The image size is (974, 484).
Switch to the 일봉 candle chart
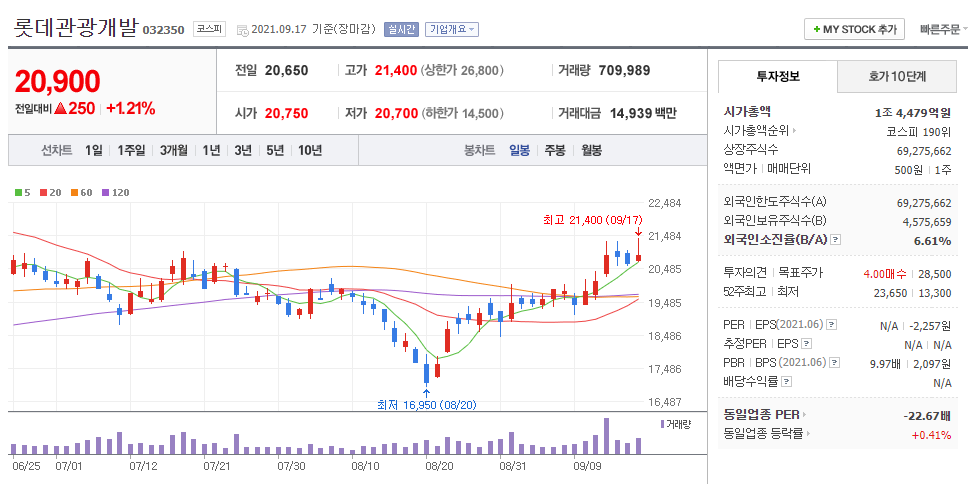[519, 150]
